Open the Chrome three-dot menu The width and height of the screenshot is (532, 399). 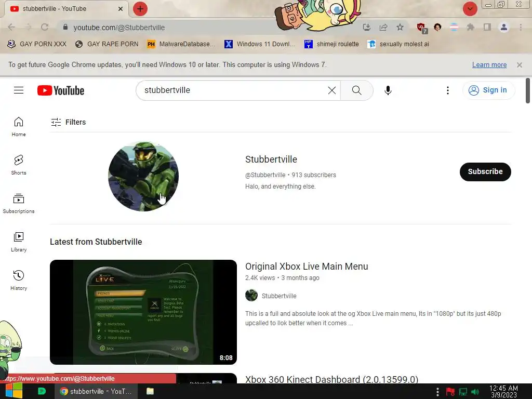[521, 27]
